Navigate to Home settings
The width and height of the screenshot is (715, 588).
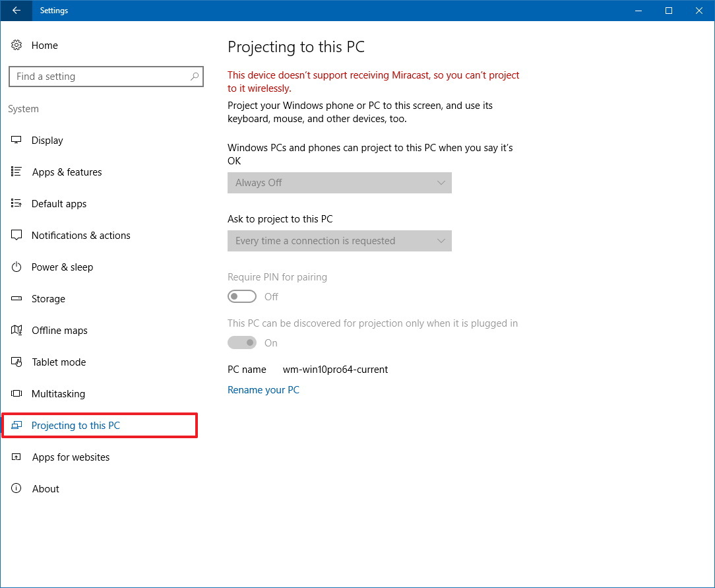click(x=44, y=46)
